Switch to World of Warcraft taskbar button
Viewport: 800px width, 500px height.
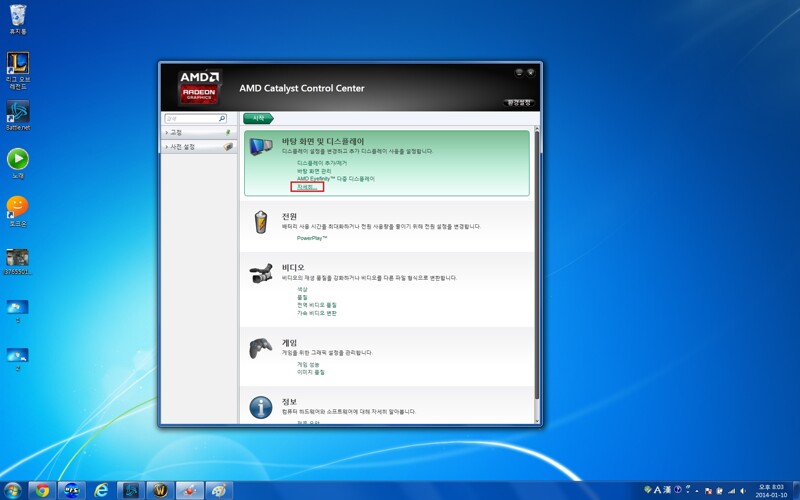[160, 491]
